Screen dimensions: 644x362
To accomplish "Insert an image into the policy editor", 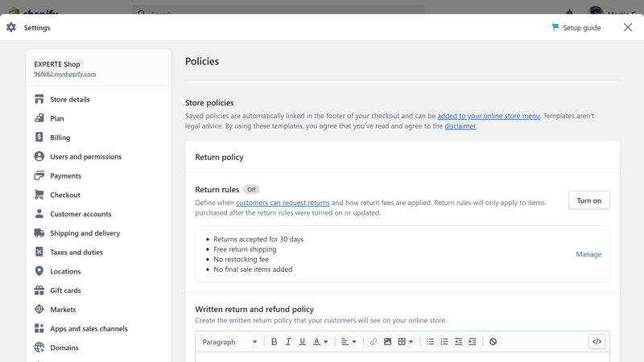I will (x=387, y=341).
